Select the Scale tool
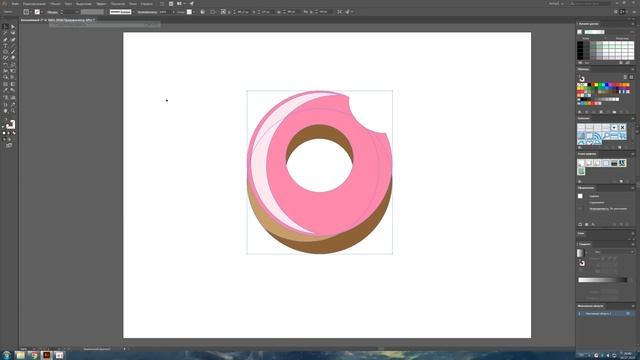 click(13, 64)
